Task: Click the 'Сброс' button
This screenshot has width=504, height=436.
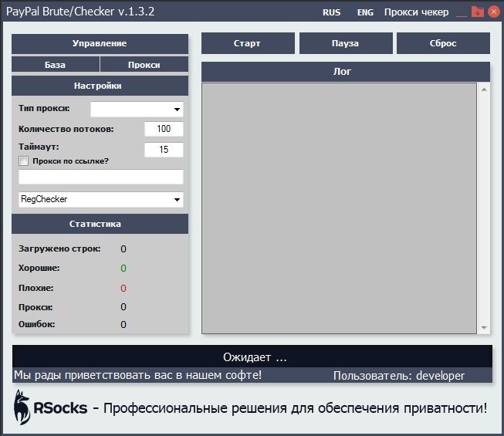Action: coord(443,43)
